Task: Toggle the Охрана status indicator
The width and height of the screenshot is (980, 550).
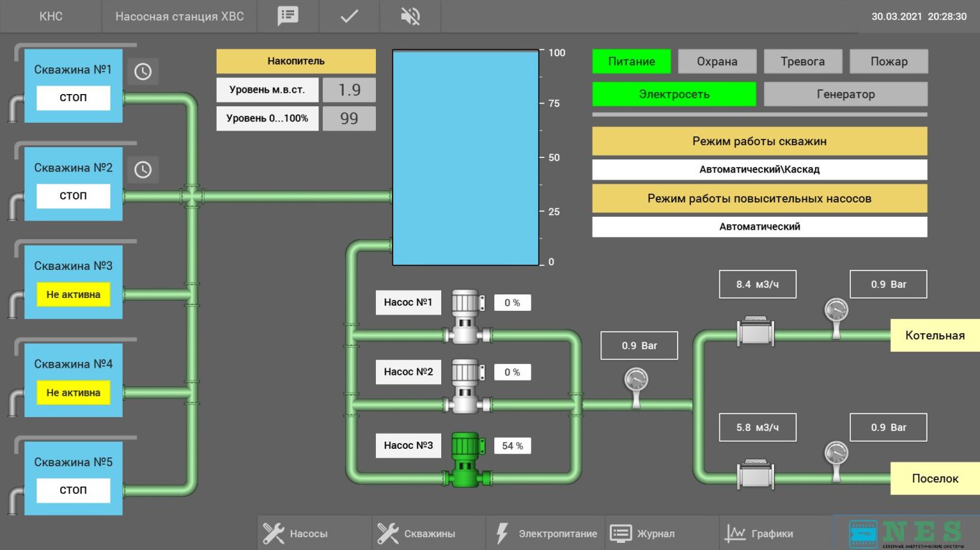Action: click(717, 62)
